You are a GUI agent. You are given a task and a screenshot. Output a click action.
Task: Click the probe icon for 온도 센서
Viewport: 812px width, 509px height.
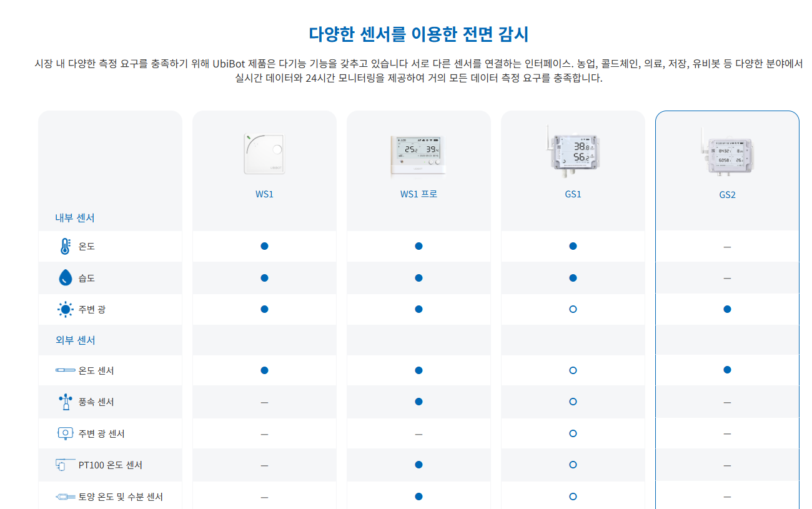coord(66,370)
